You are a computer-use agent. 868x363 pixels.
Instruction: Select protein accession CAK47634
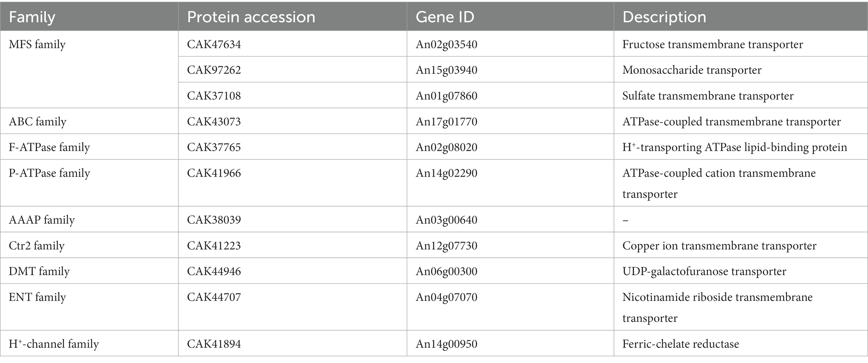tap(214, 44)
